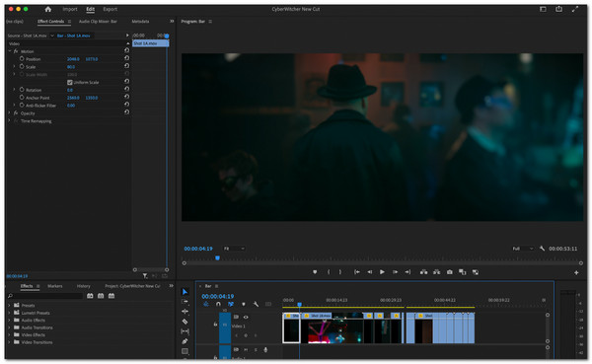This screenshot has height=364, width=592.
Task: Toggle lock on Video 1 track
Action: pyautogui.click(x=215, y=325)
